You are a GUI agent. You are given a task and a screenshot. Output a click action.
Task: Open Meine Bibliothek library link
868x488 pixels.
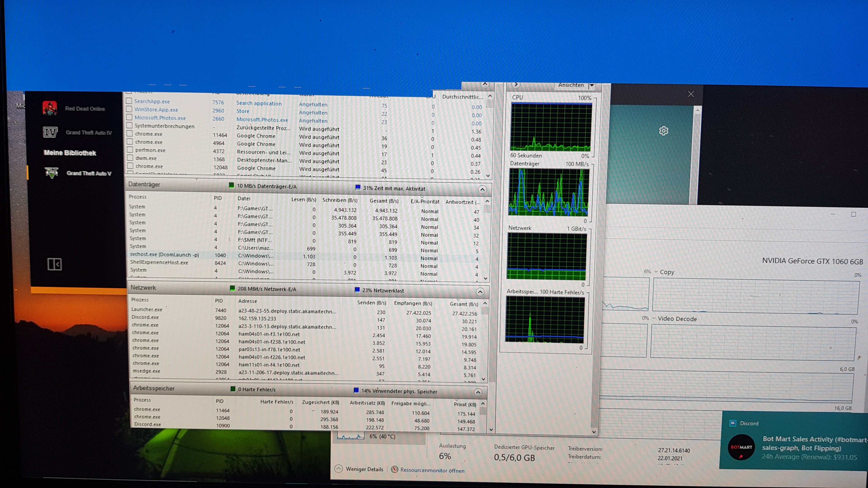70,153
